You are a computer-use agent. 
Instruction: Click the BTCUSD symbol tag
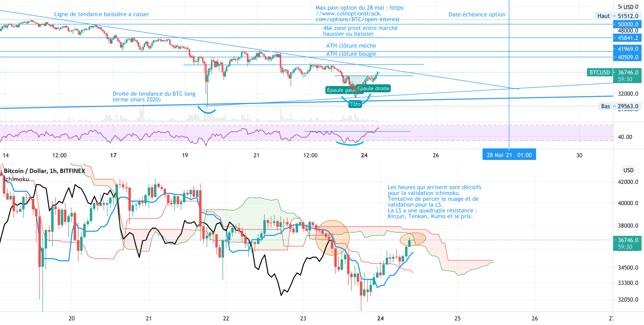pyautogui.click(x=600, y=73)
